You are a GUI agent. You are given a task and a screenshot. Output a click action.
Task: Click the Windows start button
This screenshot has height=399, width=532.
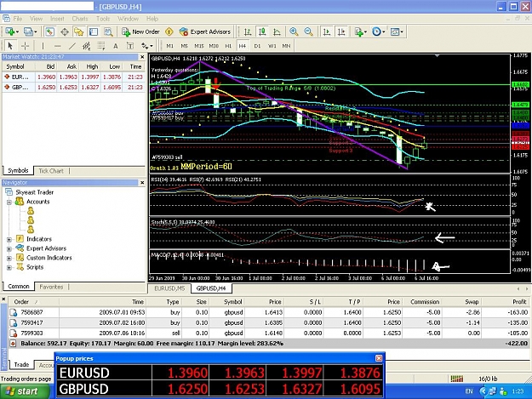click(x=24, y=391)
